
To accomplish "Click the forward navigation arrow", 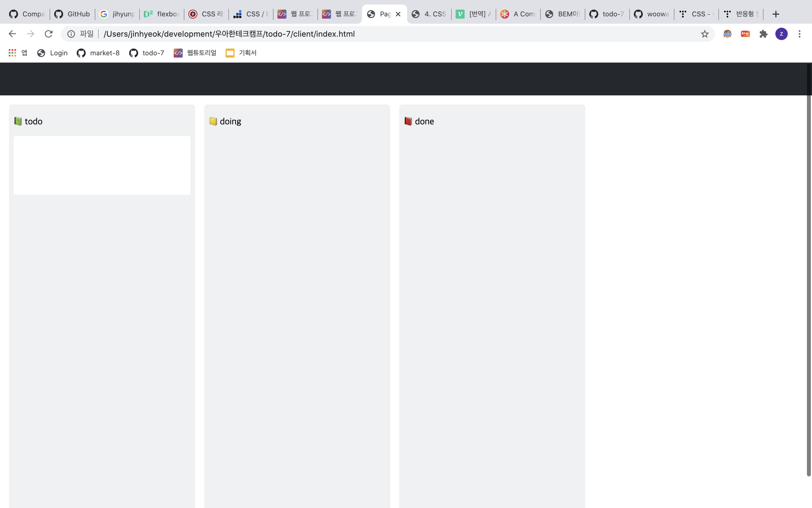I will click(x=30, y=34).
